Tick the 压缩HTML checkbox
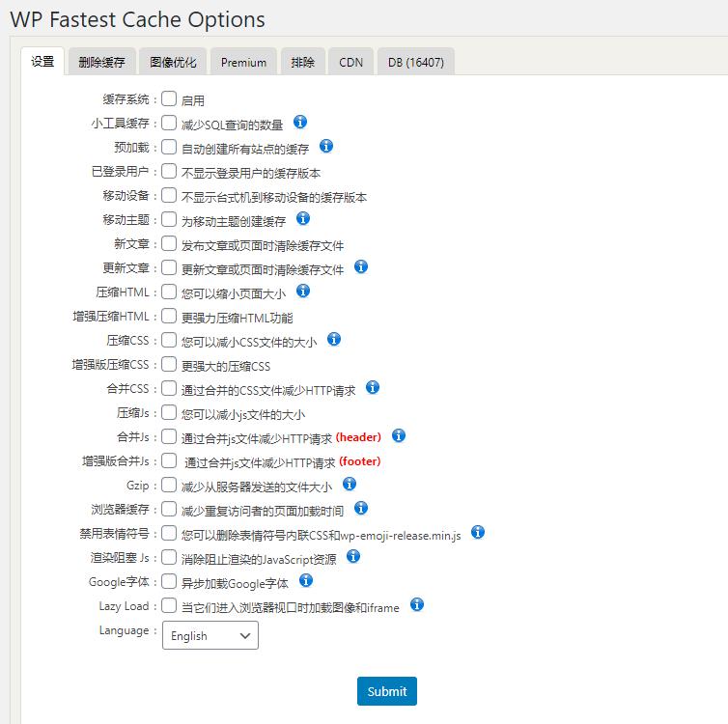Viewport: 728px width, 724px height. [169, 292]
